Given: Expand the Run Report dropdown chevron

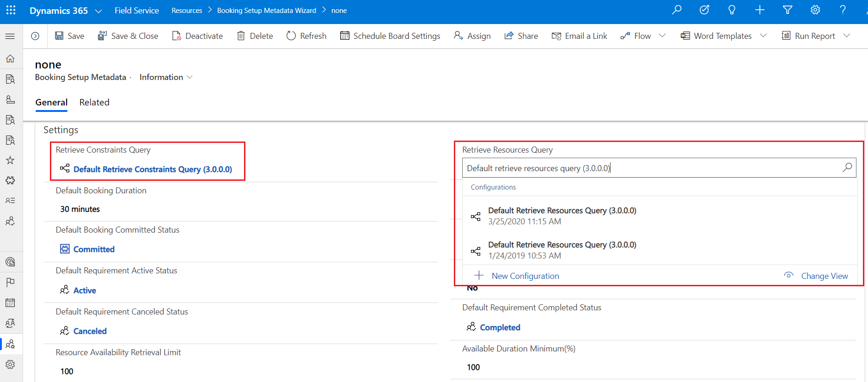Looking at the screenshot, I should coord(847,36).
